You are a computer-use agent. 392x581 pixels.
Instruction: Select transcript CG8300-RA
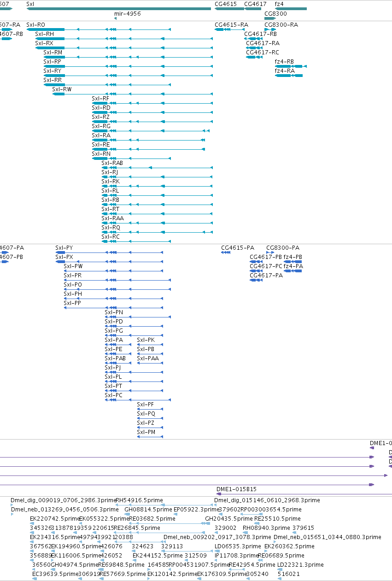[x=281, y=25]
